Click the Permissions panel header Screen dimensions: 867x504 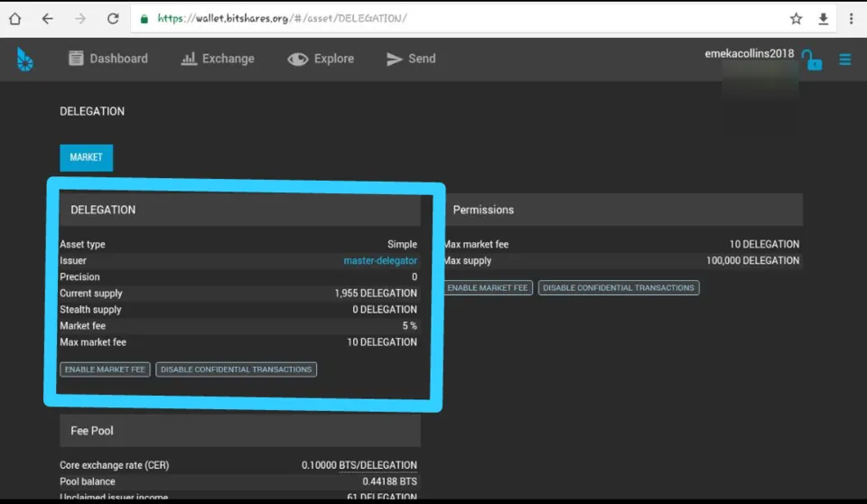tap(623, 210)
